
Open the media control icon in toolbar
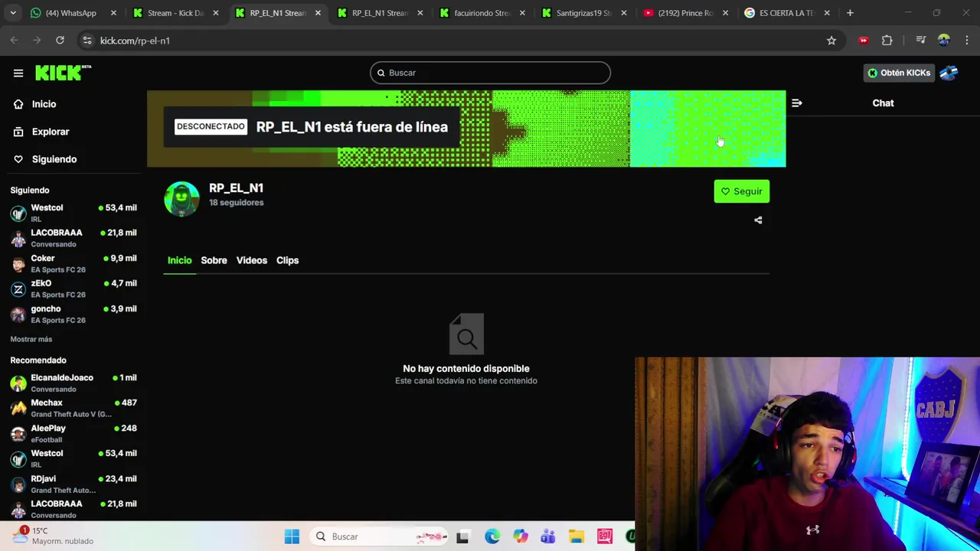[921, 41]
